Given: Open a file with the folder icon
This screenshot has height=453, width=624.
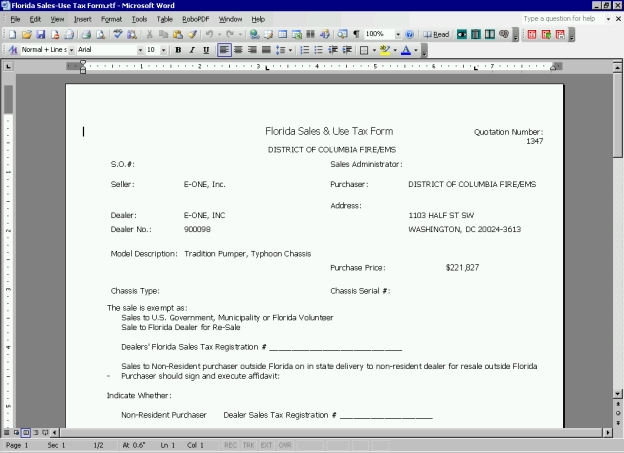Looking at the screenshot, I should click(27, 35).
